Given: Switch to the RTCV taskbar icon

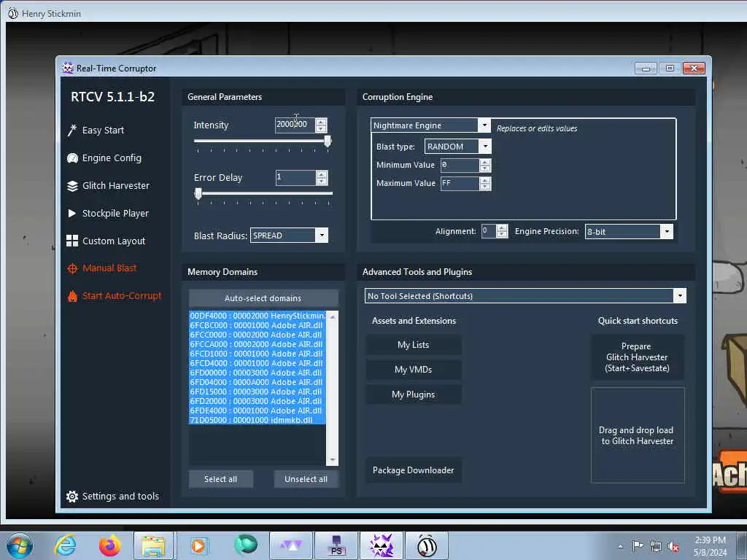Looking at the screenshot, I should [382, 545].
